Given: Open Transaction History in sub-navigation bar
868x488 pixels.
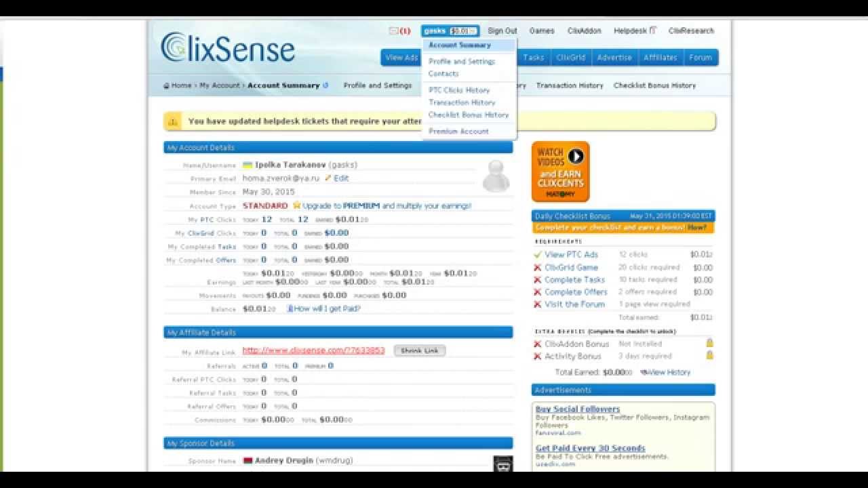Looking at the screenshot, I should (570, 85).
